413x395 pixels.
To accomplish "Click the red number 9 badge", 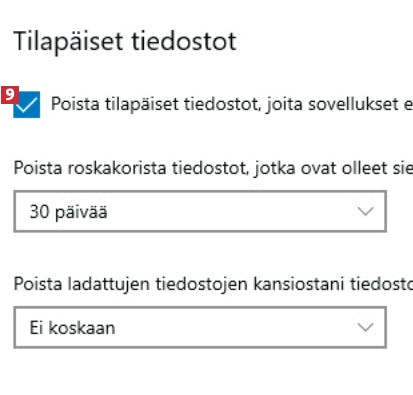I will coord(10,95).
